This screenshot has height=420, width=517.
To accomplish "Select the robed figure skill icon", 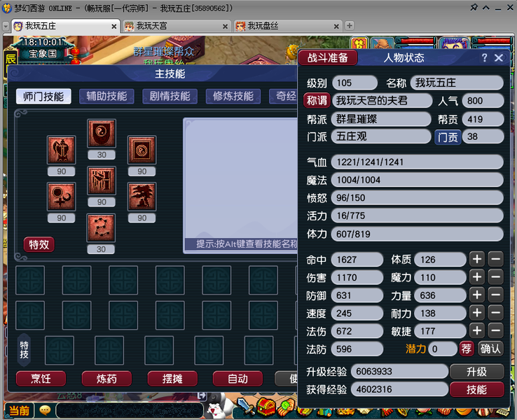I will point(62,150).
